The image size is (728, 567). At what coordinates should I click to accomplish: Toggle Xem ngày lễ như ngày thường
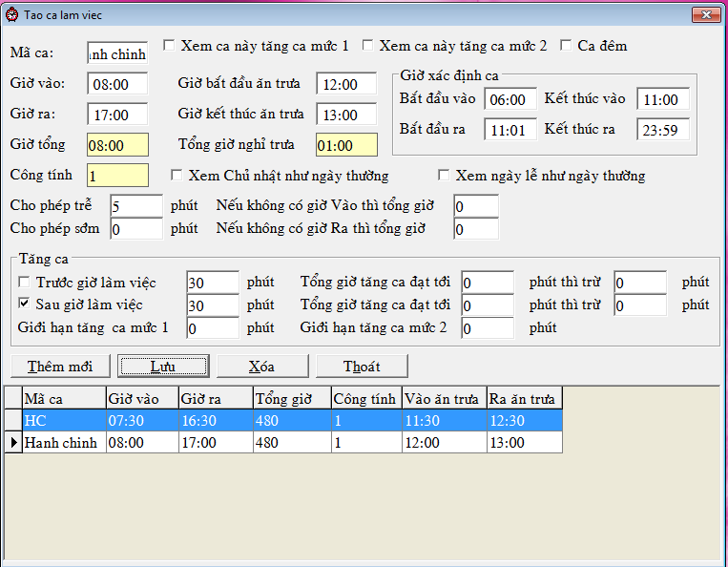coord(444,175)
